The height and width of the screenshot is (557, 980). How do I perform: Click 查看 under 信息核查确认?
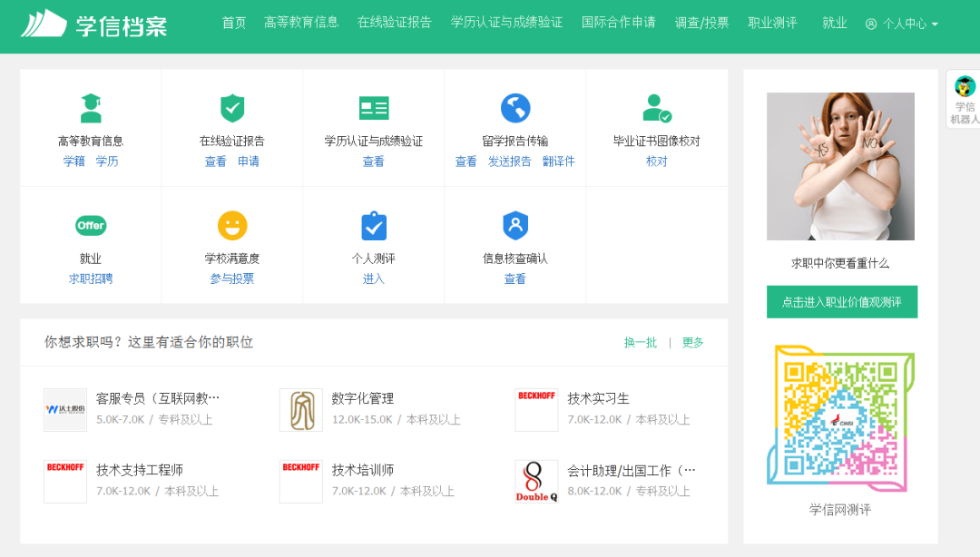tap(515, 278)
